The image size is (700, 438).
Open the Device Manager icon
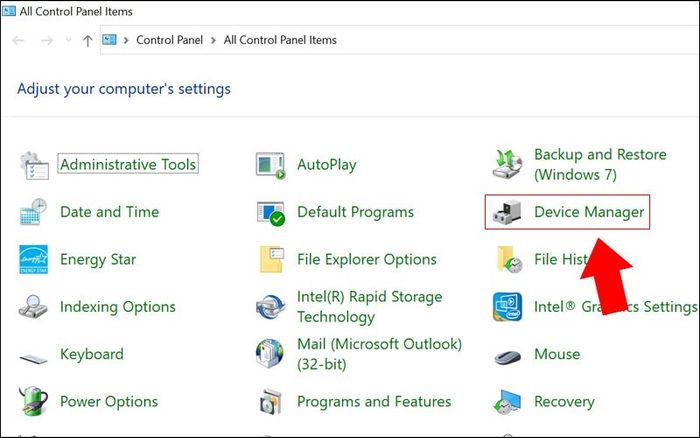507,212
